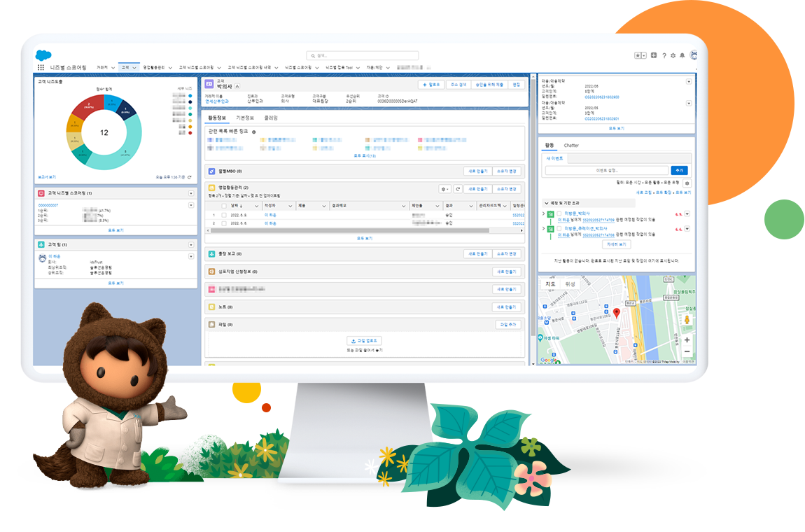Open the notifications bell

pos(682,55)
